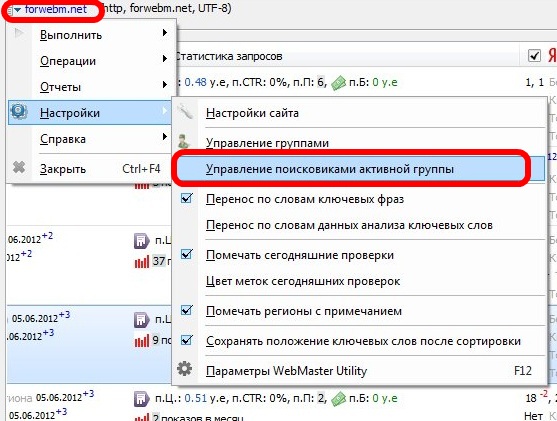Toggle Перенос по словам ключевых фраз checkbox
Screen dimensions: 557x421
pyautogui.click(x=186, y=198)
